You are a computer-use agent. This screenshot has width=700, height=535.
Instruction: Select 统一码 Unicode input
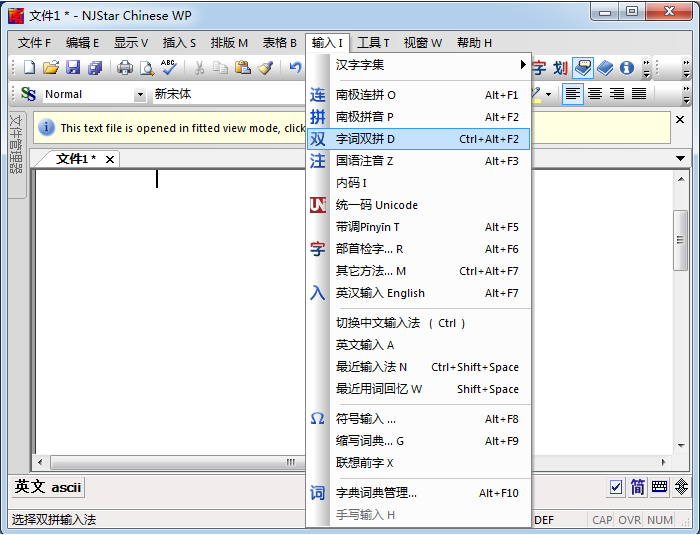coord(418,205)
